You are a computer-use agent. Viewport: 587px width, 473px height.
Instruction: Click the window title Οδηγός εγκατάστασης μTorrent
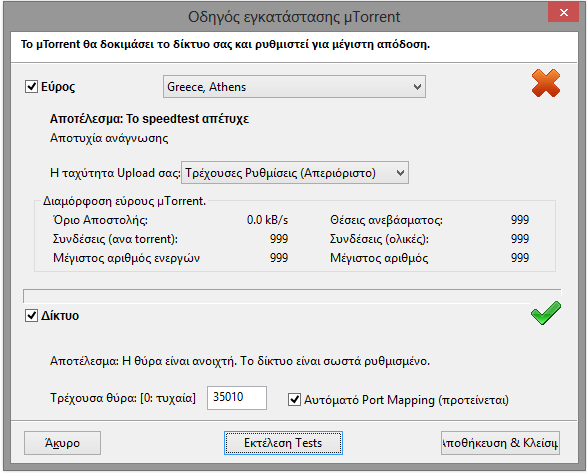[x=294, y=17]
